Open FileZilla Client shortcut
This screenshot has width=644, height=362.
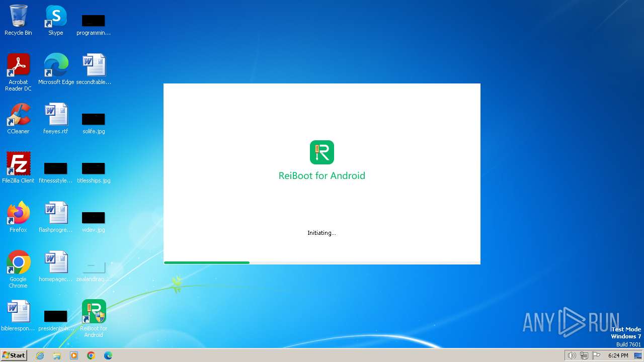point(18,168)
